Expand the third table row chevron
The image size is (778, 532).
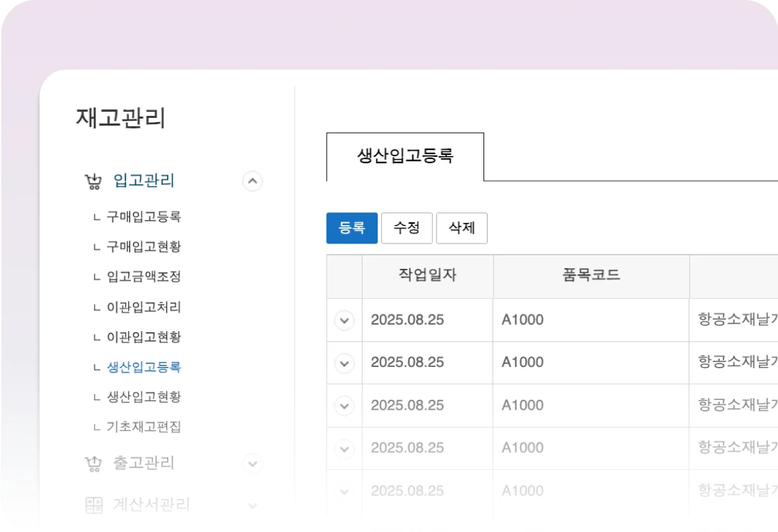pyautogui.click(x=344, y=406)
